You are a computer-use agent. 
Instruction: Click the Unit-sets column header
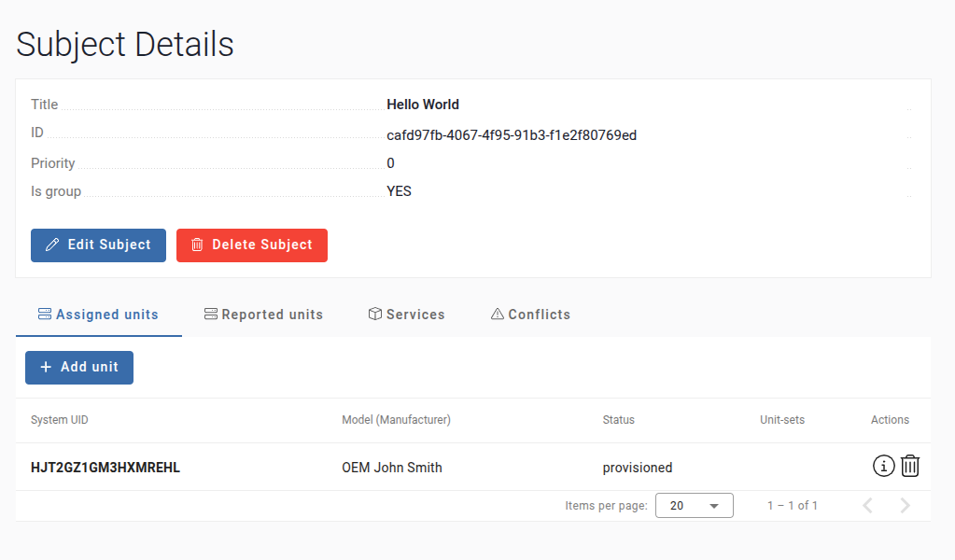pyautogui.click(x=781, y=420)
